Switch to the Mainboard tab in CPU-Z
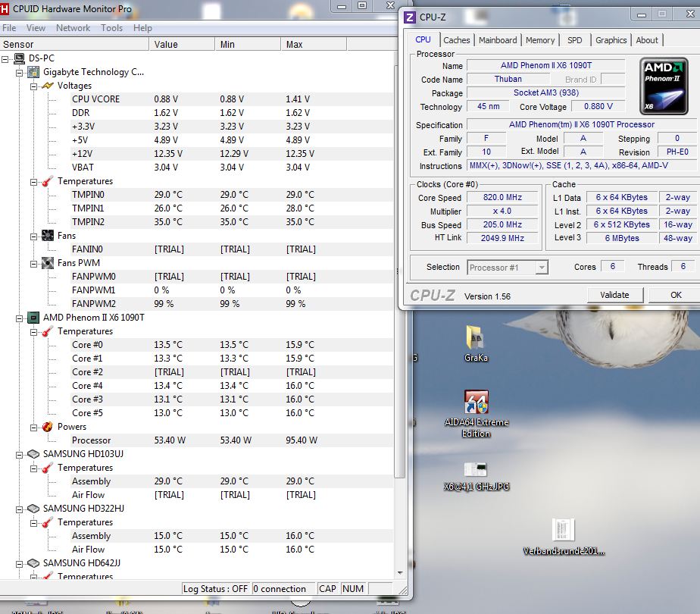 coord(497,40)
